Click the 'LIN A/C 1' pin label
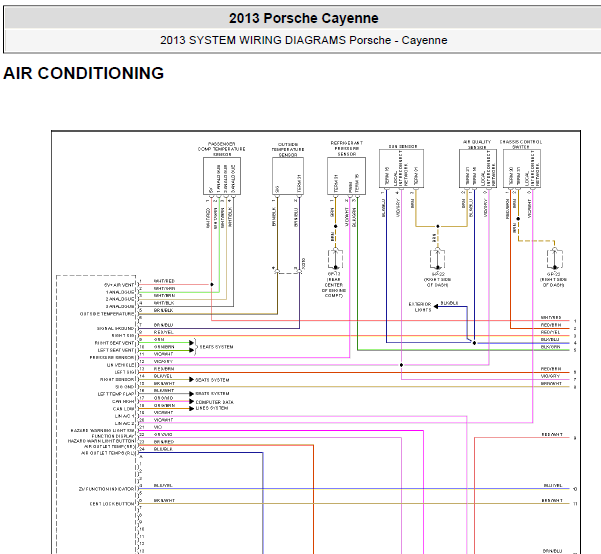This screenshot has height=554, width=601. coord(125,416)
